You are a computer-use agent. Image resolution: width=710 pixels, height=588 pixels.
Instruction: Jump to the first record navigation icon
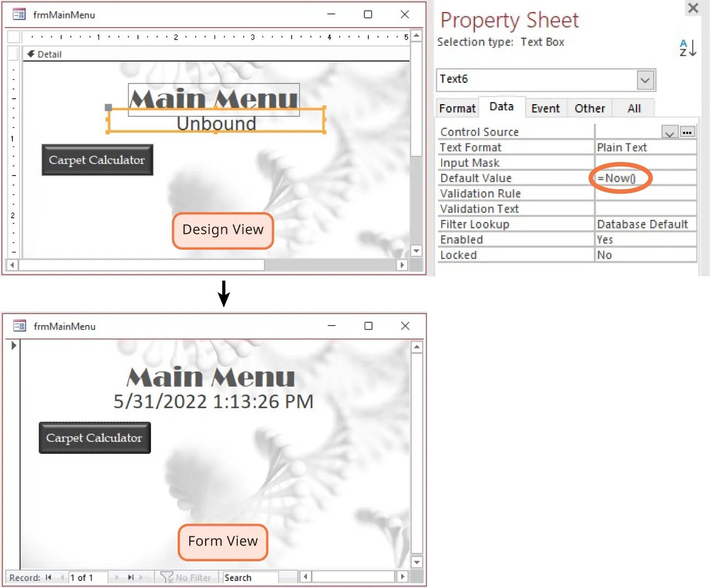[x=50, y=577]
